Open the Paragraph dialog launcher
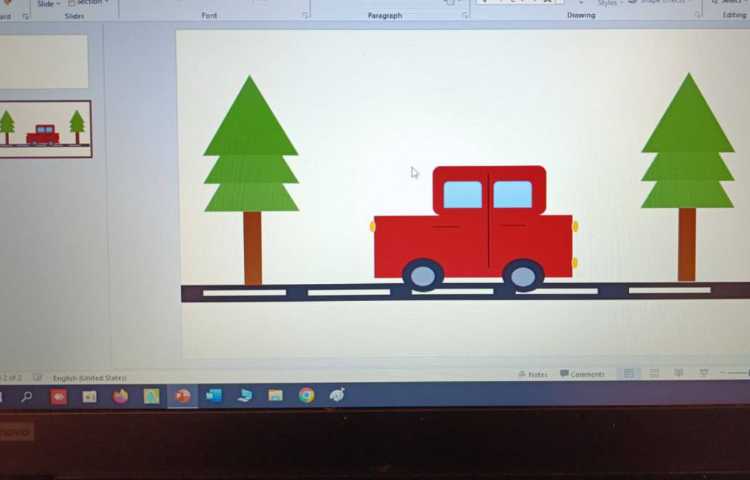The width and height of the screenshot is (750, 480). coord(465,15)
